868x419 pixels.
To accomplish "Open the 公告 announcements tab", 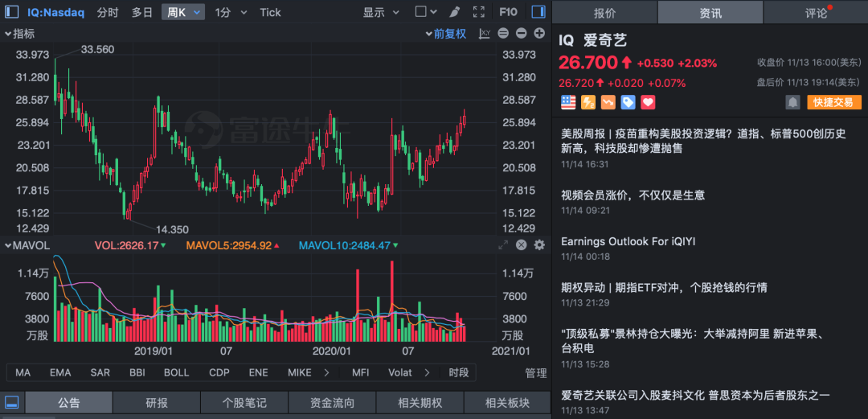I will point(68,403).
